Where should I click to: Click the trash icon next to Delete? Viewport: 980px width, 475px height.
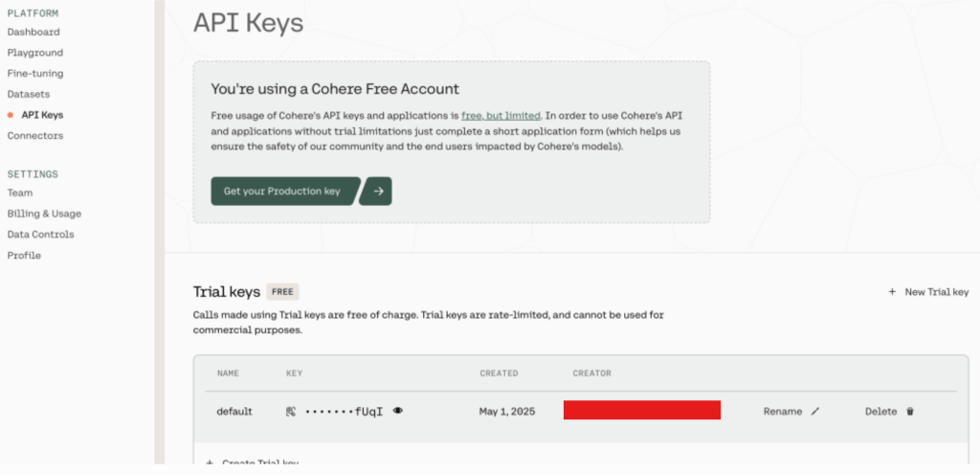click(910, 412)
